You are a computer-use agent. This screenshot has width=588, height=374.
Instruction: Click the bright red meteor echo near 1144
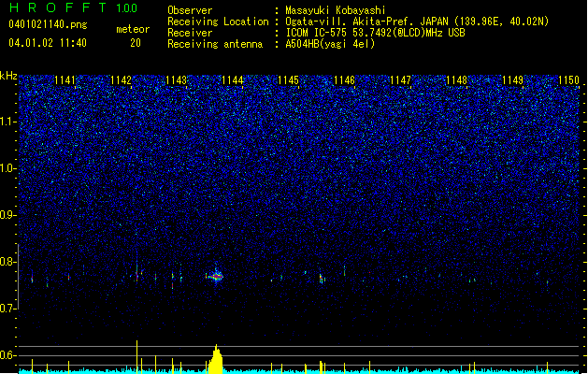tap(215, 277)
